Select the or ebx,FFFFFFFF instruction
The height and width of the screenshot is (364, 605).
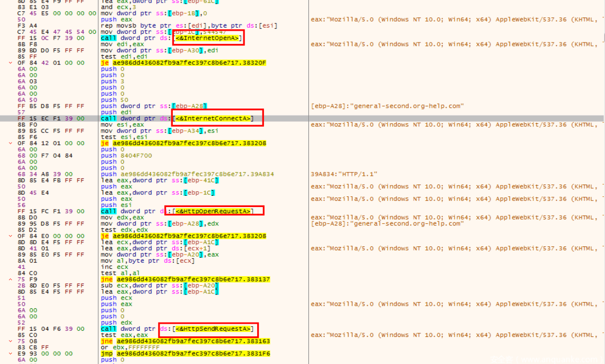(x=130, y=348)
